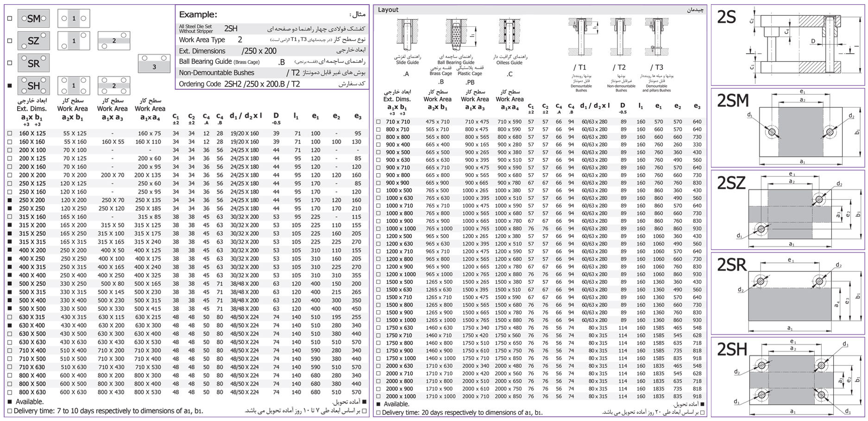Click the '.PB' code label
Image resolution: width=868 pixels, height=421 pixels.
pyautogui.click(x=470, y=82)
